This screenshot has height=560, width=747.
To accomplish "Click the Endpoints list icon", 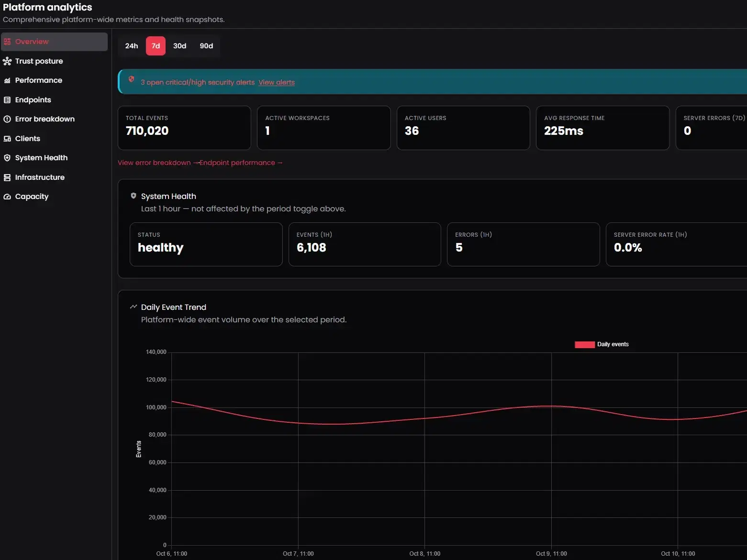I will coord(7,100).
